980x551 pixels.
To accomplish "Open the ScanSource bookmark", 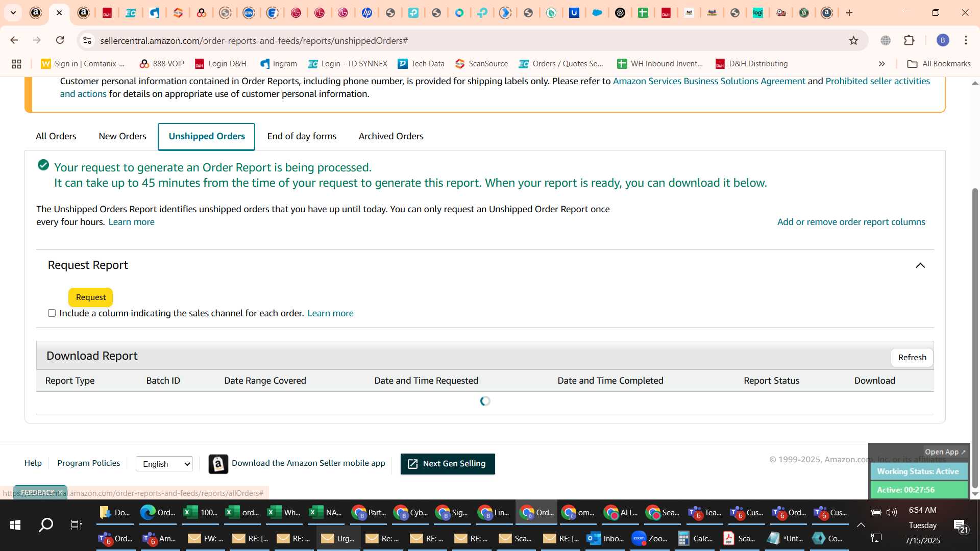I will click(x=481, y=64).
